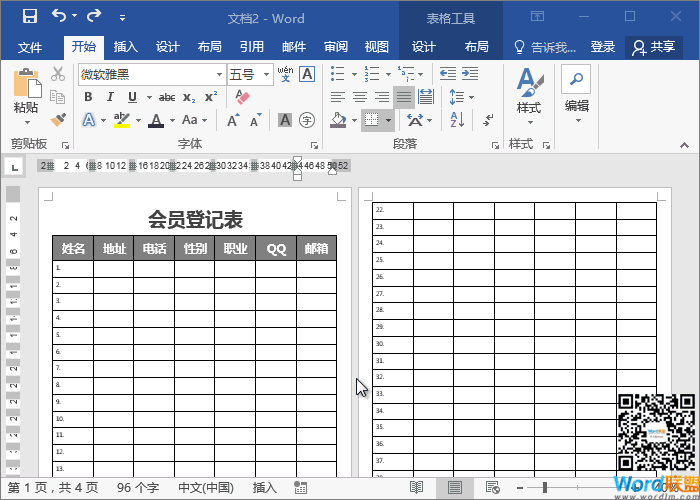Align text to the left
The image size is (700, 500).
pos(338,97)
